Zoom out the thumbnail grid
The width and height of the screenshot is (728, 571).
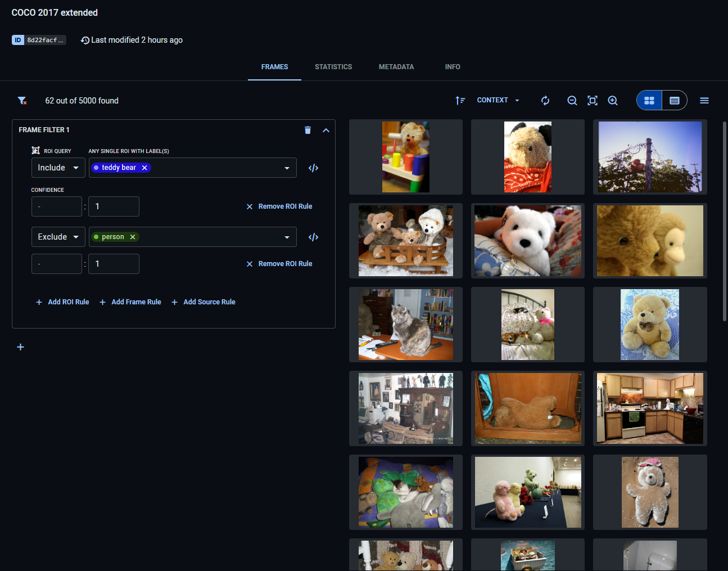[x=572, y=101]
